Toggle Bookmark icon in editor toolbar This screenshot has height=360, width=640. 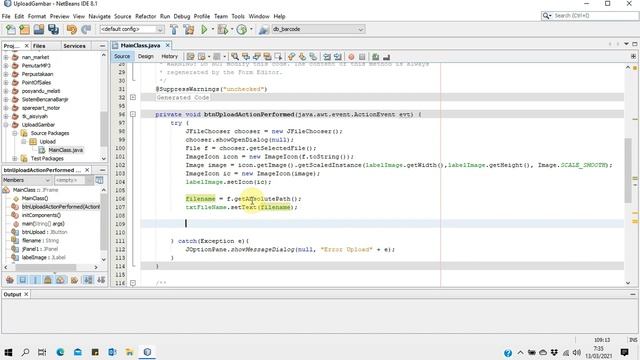[313, 57]
